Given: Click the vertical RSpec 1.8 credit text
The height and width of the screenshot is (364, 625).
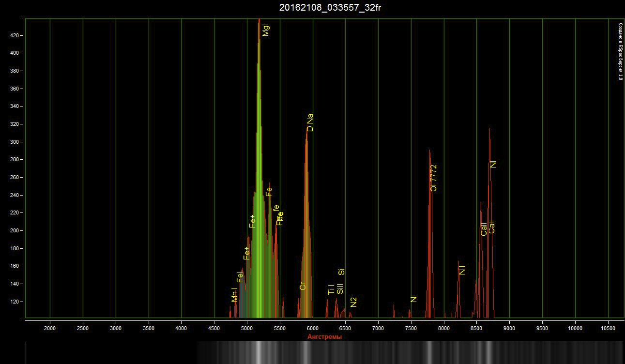Looking at the screenshot, I should pyautogui.click(x=621, y=51).
